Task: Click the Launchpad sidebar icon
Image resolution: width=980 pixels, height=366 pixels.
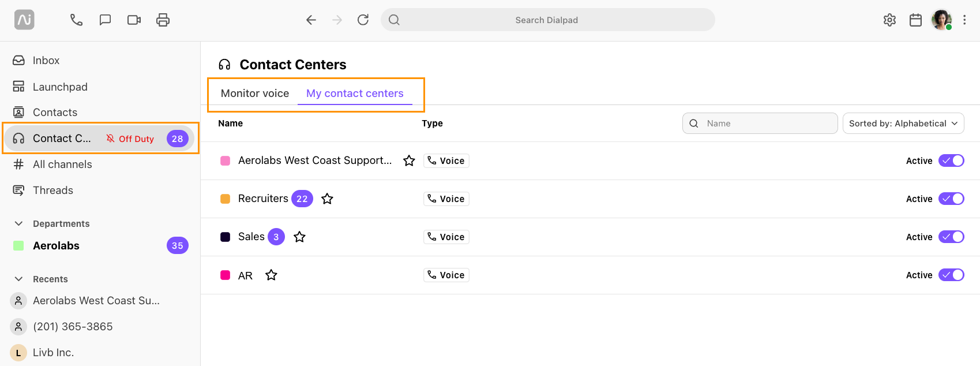Action: pos(18,87)
